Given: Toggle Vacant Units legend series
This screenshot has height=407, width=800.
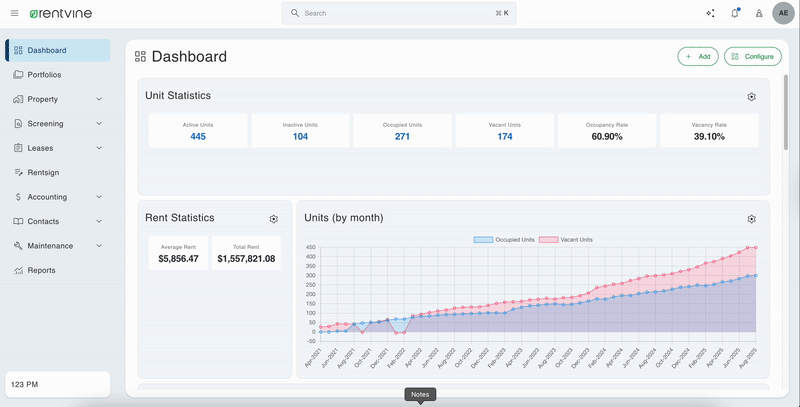Looking at the screenshot, I should click(x=566, y=240).
